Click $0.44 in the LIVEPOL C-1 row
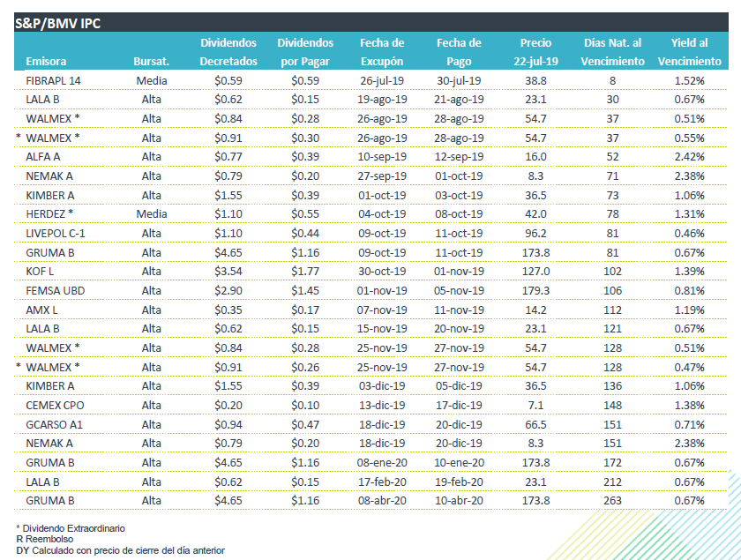741x560 pixels. [x=305, y=234]
